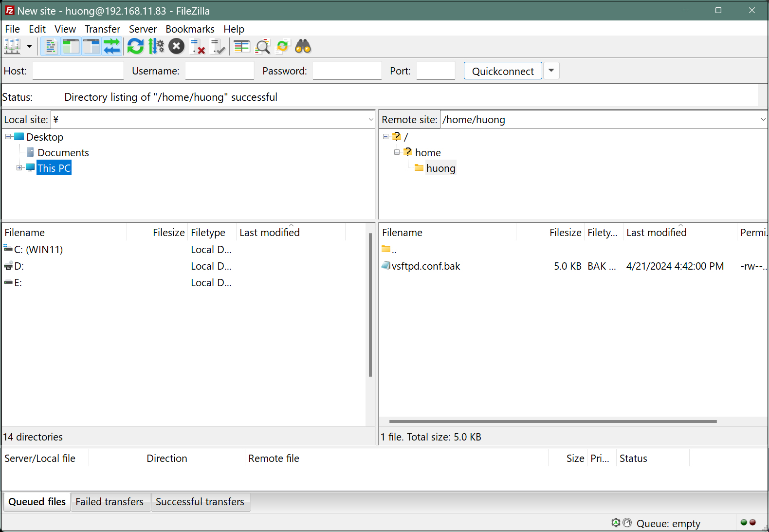The width and height of the screenshot is (769, 532).
Task: Sort local files by Filetype
Action: pos(212,233)
